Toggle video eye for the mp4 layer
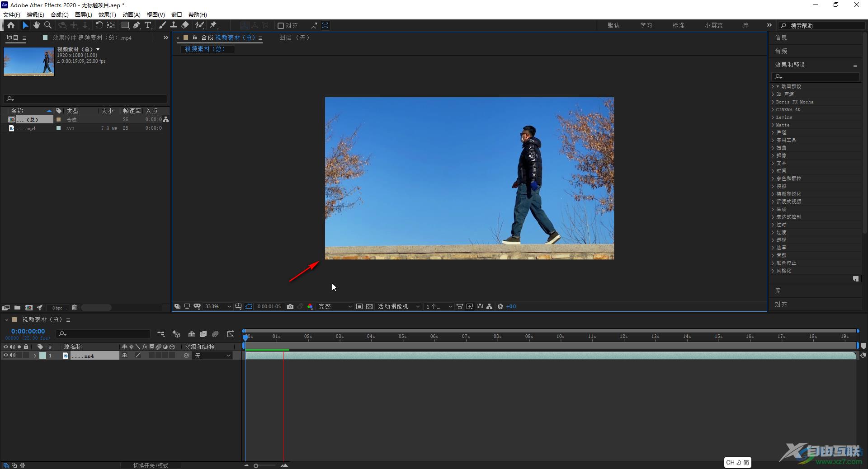Screen dimensions: 868x469 point(6,356)
